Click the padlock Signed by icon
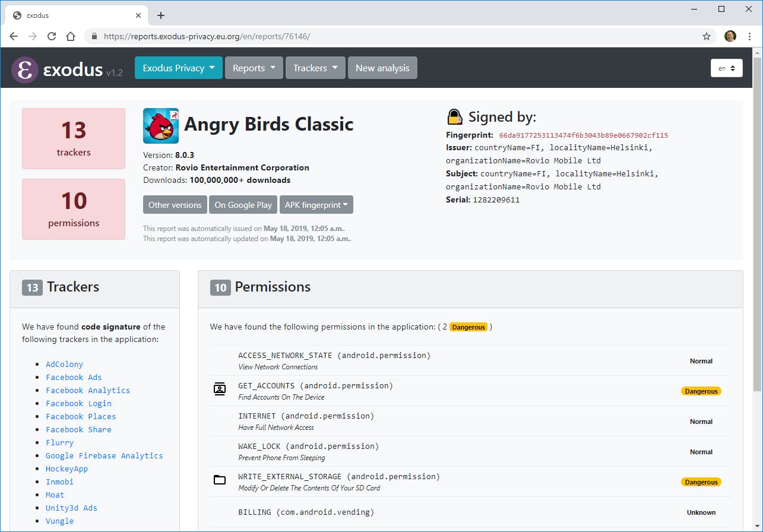This screenshot has height=532, width=763. (455, 116)
